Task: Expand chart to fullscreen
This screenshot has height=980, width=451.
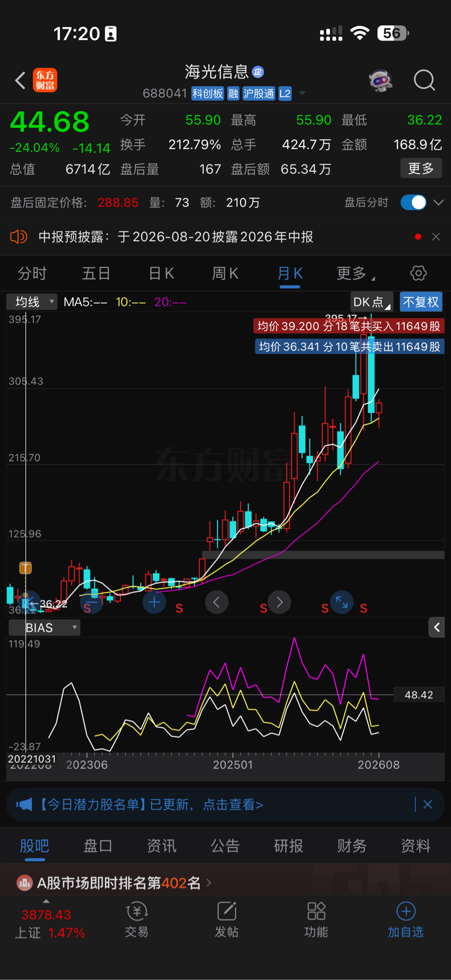Action: [x=342, y=602]
